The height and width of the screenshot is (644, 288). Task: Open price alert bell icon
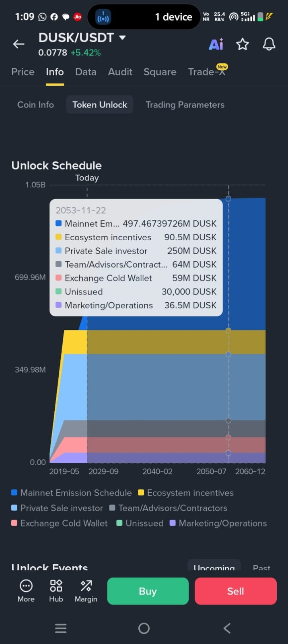[269, 44]
